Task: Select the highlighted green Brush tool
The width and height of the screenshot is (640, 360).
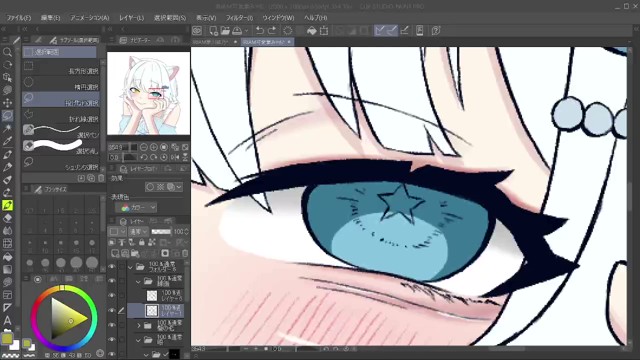Action: pos(7,205)
